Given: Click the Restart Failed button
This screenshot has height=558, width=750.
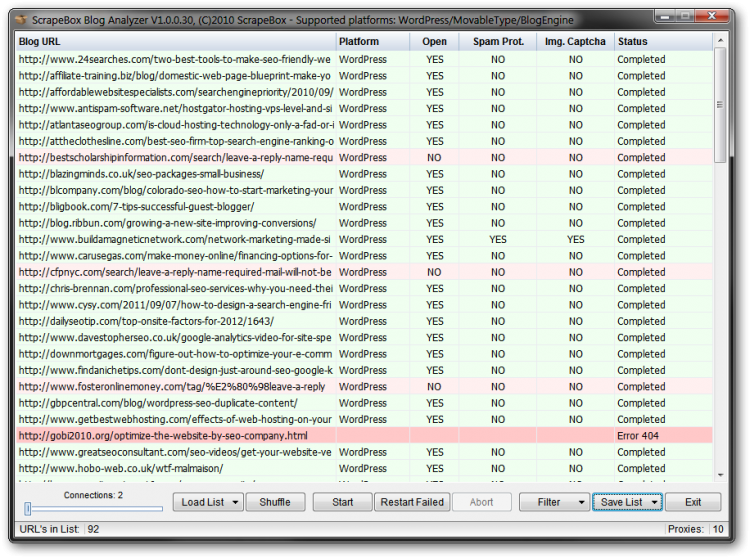Looking at the screenshot, I should pyautogui.click(x=412, y=502).
